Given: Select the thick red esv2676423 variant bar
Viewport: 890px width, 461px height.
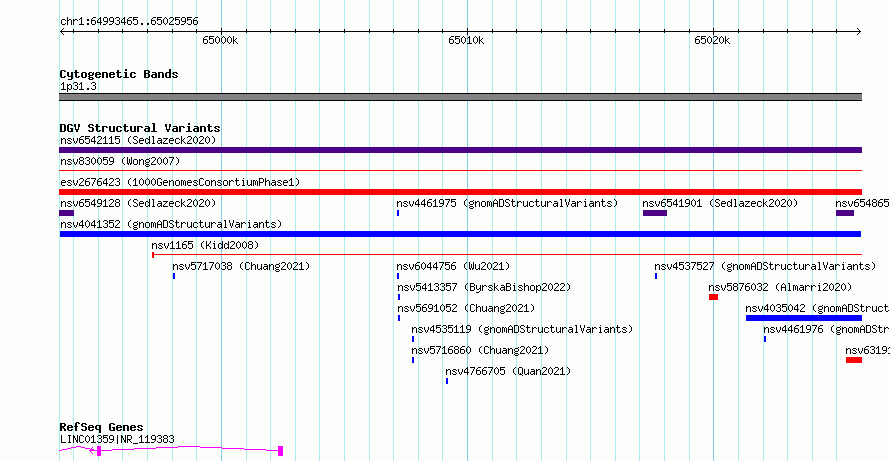Looking at the screenshot, I should click(460, 192).
